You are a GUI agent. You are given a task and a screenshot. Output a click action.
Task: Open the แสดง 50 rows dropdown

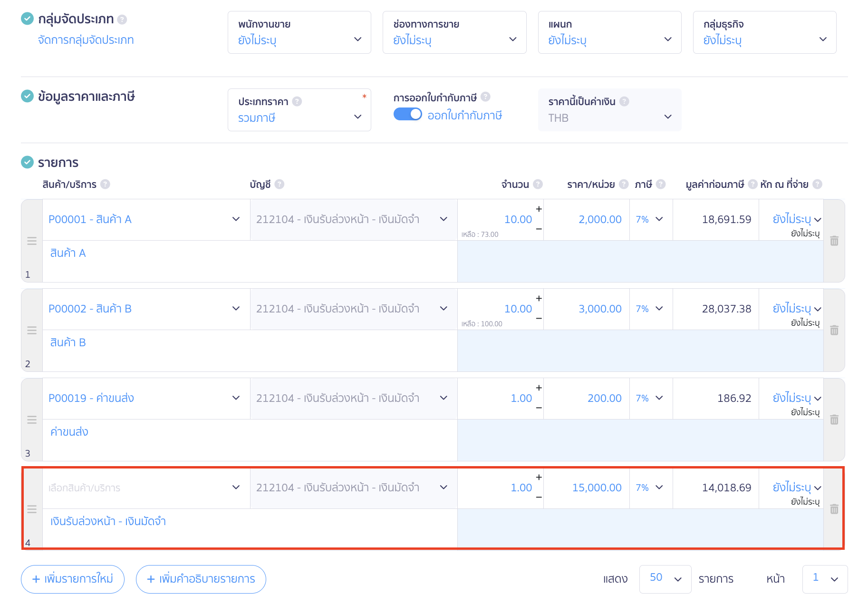[x=665, y=579]
